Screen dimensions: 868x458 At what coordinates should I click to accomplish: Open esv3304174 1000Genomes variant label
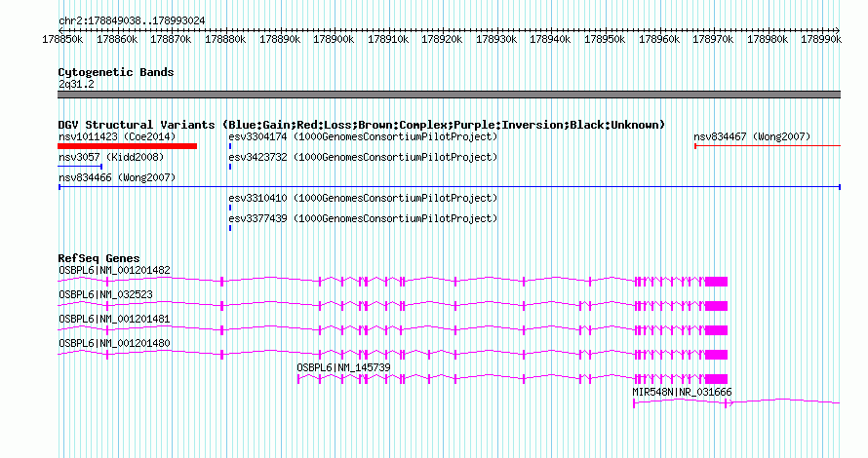coord(363,136)
